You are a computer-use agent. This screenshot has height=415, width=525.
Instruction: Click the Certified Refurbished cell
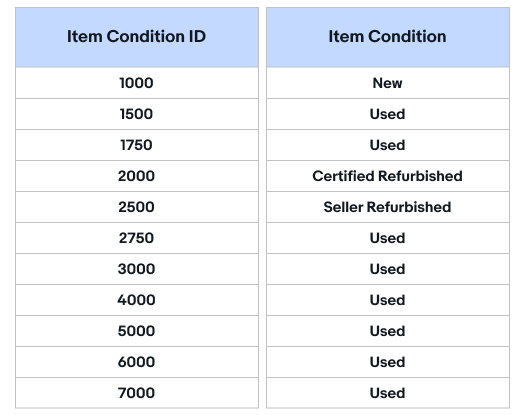[388, 176]
